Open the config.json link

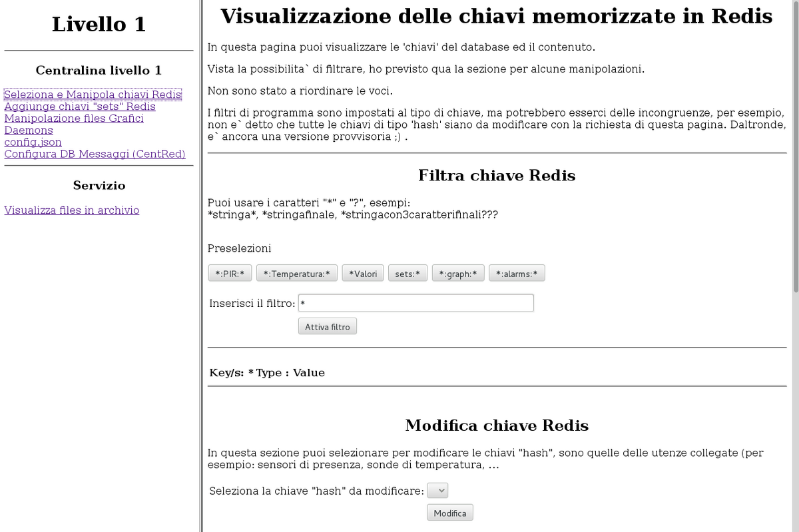coord(33,142)
